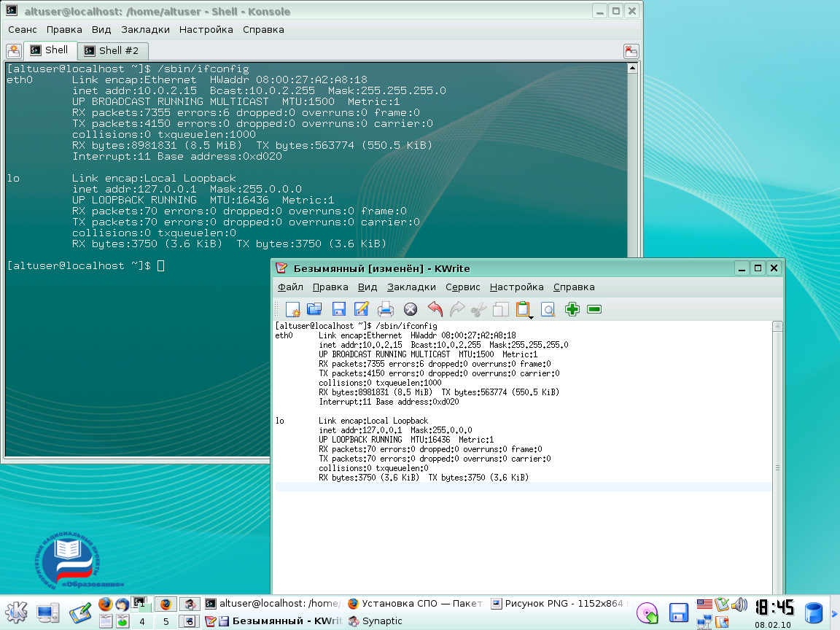Click the New document icon in KWrite

(x=293, y=309)
